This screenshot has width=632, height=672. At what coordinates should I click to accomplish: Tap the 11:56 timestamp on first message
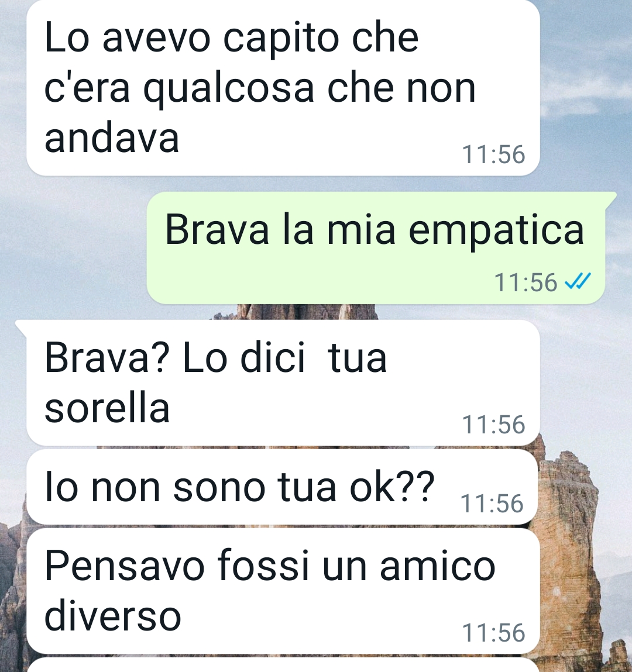(493, 154)
